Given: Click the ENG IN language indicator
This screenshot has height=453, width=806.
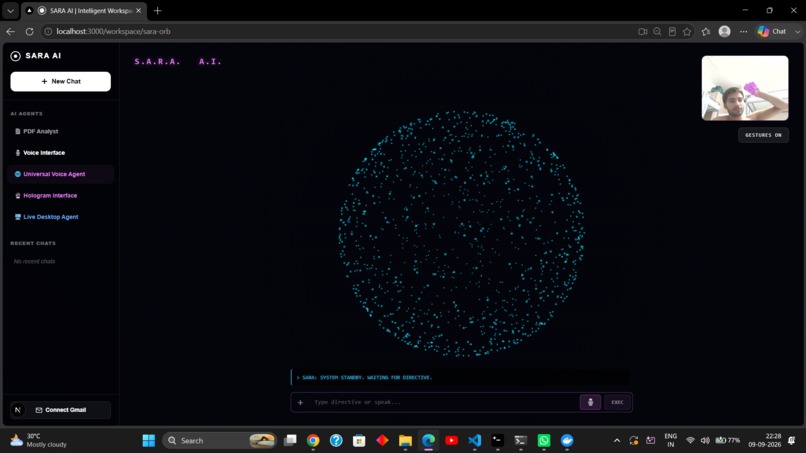Looking at the screenshot, I should [670, 441].
